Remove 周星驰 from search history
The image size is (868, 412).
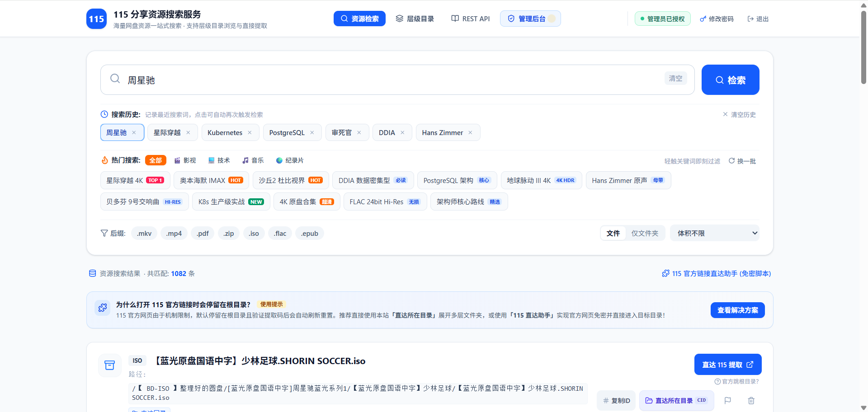pyautogui.click(x=134, y=132)
